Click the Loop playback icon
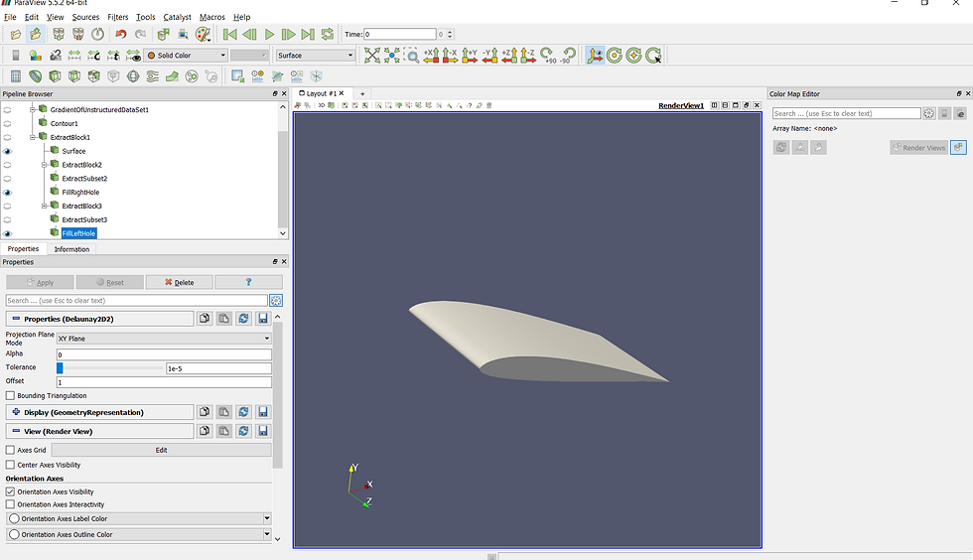Viewport: 973px width, 560px height. 328,34
